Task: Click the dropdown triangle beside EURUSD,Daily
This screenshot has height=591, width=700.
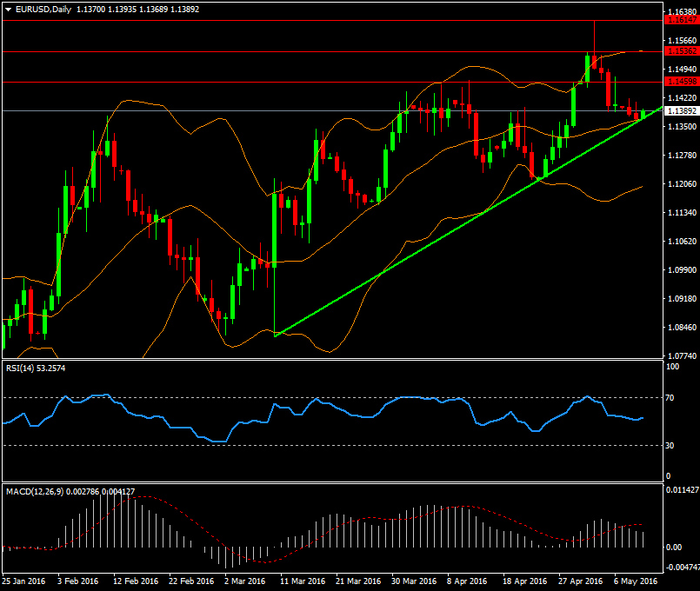Action: pos(8,9)
